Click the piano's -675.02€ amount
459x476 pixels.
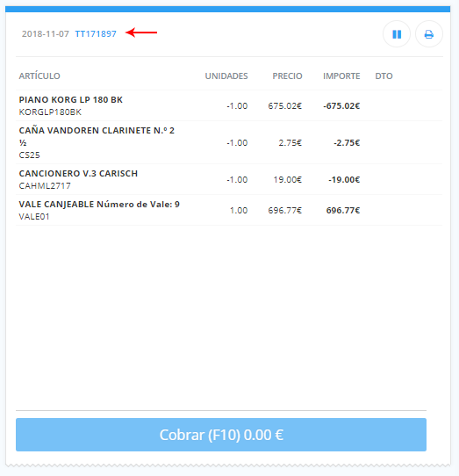click(x=341, y=106)
